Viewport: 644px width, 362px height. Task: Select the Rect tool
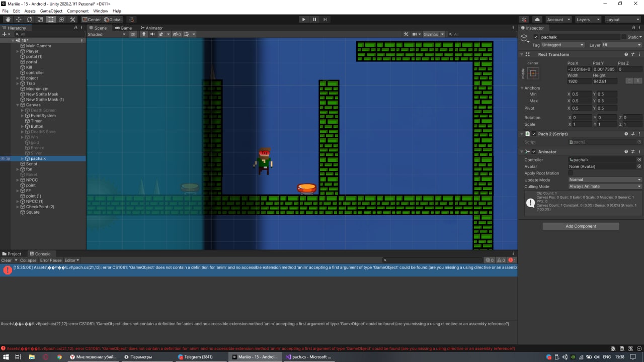coord(51,20)
